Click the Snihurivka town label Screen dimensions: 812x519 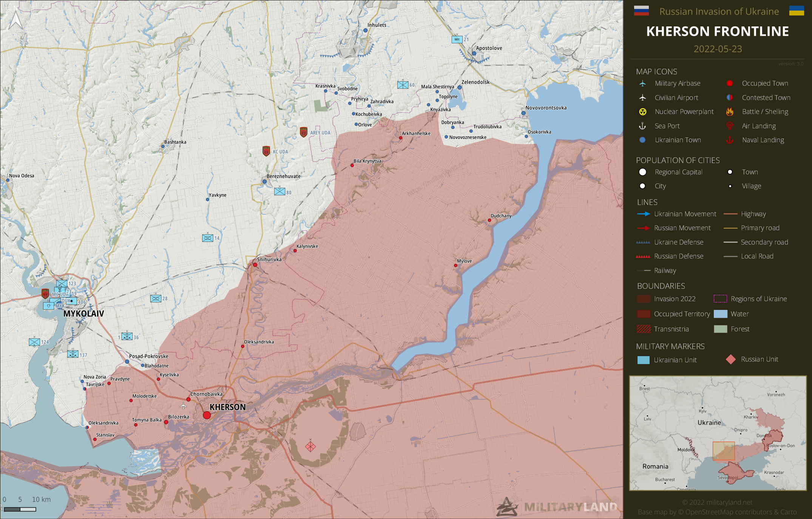point(269,260)
